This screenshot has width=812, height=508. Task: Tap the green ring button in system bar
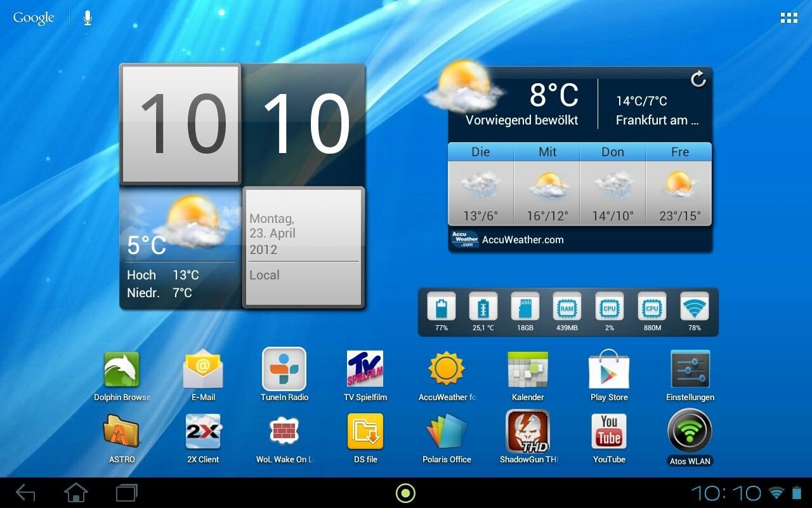(405, 493)
